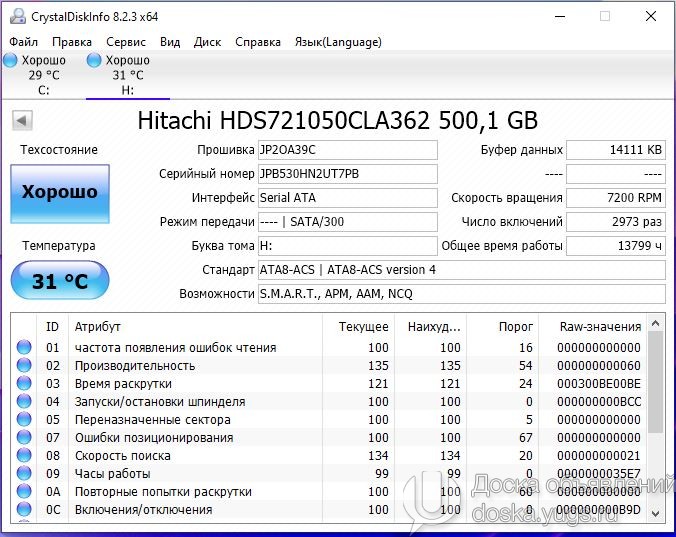Open the Правка menu
This screenshot has width=676, height=537.
pos(72,42)
